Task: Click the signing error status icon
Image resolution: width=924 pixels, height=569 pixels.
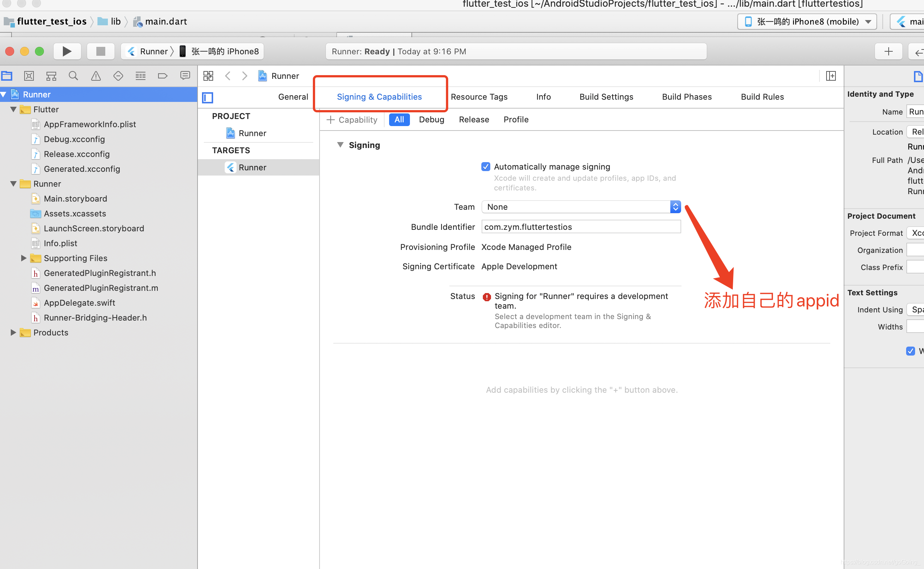Action: [x=487, y=297]
